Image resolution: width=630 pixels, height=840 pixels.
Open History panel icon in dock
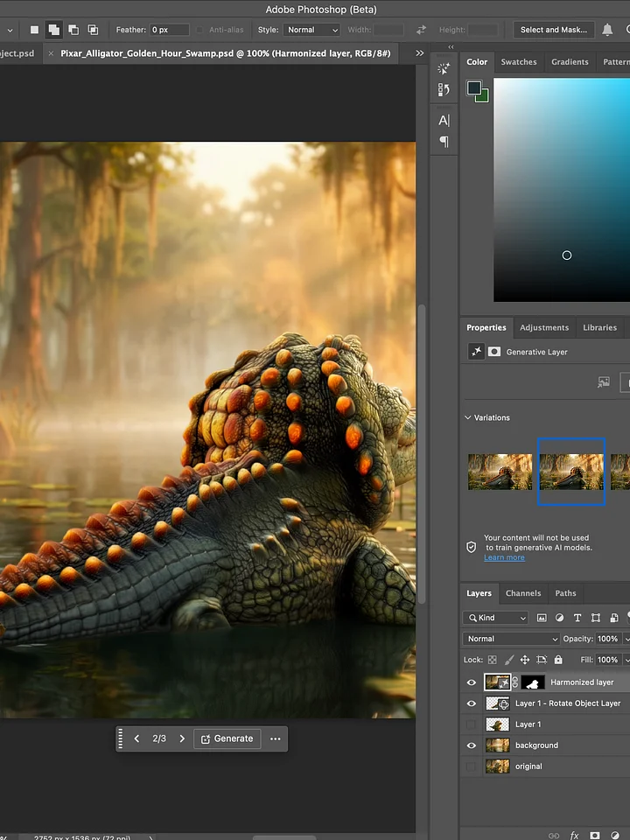tap(444, 90)
